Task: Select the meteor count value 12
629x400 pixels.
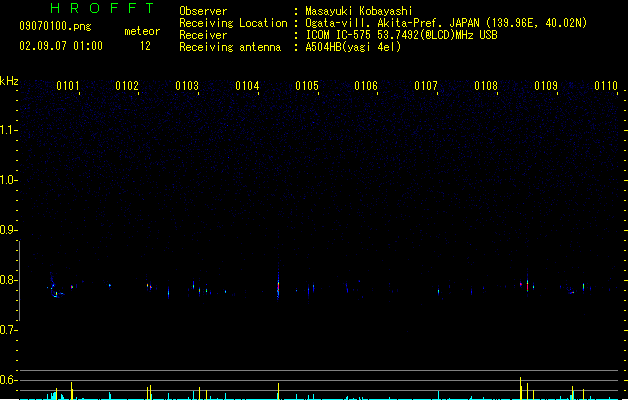Action: (x=145, y=46)
